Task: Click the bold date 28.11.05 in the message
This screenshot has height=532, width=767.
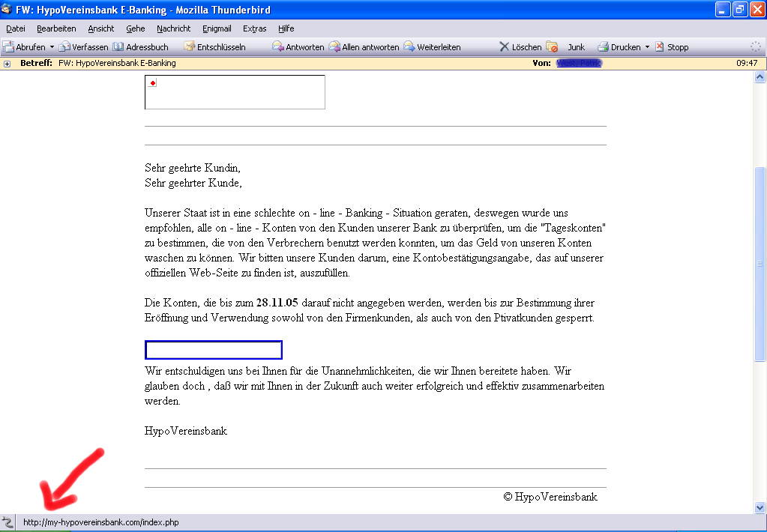Action: pyautogui.click(x=277, y=303)
